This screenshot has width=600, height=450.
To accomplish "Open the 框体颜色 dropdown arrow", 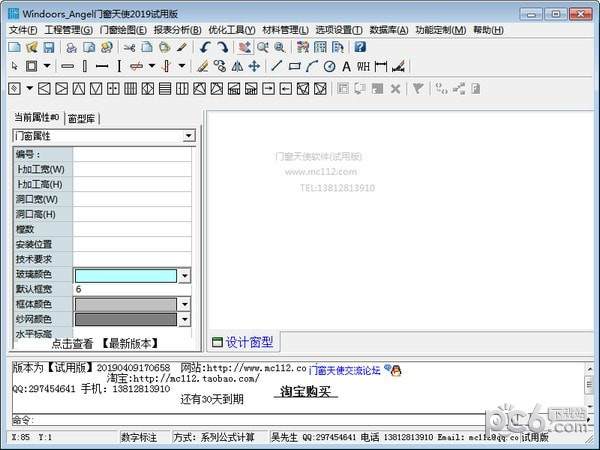I will (x=184, y=304).
